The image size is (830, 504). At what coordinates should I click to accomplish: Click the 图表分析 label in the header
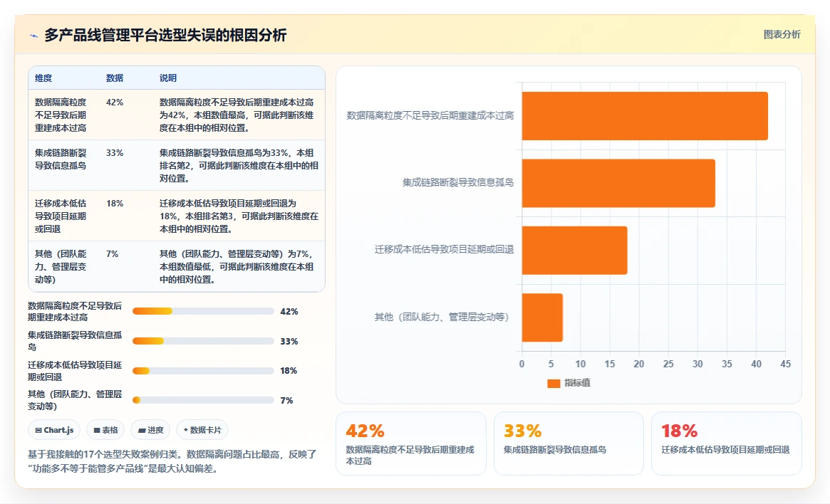[x=782, y=34]
